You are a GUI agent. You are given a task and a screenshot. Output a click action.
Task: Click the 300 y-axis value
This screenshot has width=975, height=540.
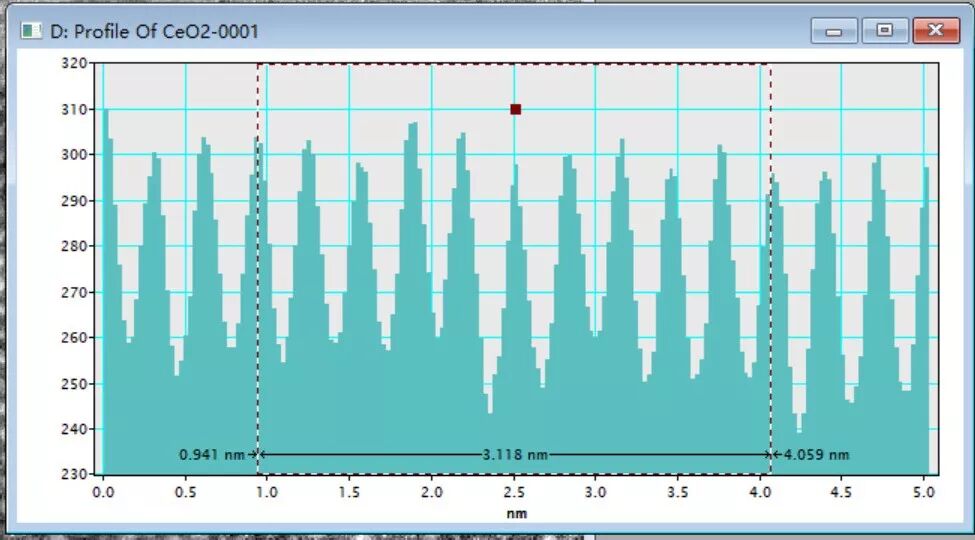(x=74, y=155)
